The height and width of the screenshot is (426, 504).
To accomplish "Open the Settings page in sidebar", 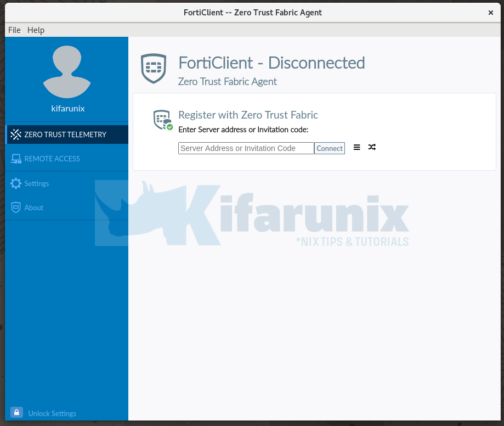I will 67,183.
